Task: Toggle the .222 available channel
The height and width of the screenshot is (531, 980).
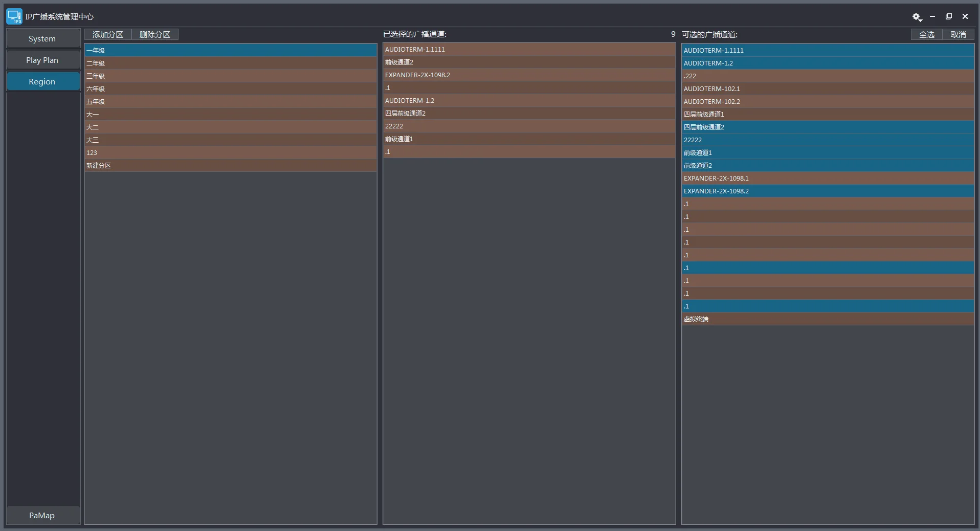Action: [x=827, y=76]
